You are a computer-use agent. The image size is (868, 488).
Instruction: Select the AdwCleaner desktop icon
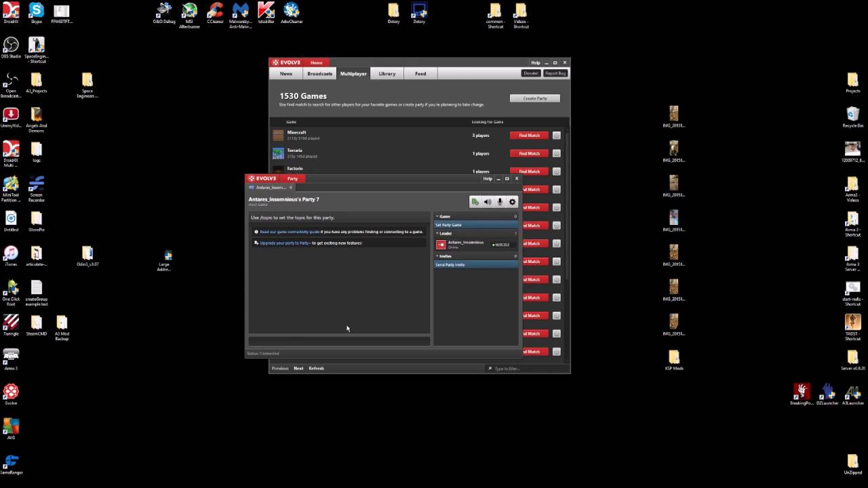(292, 13)
